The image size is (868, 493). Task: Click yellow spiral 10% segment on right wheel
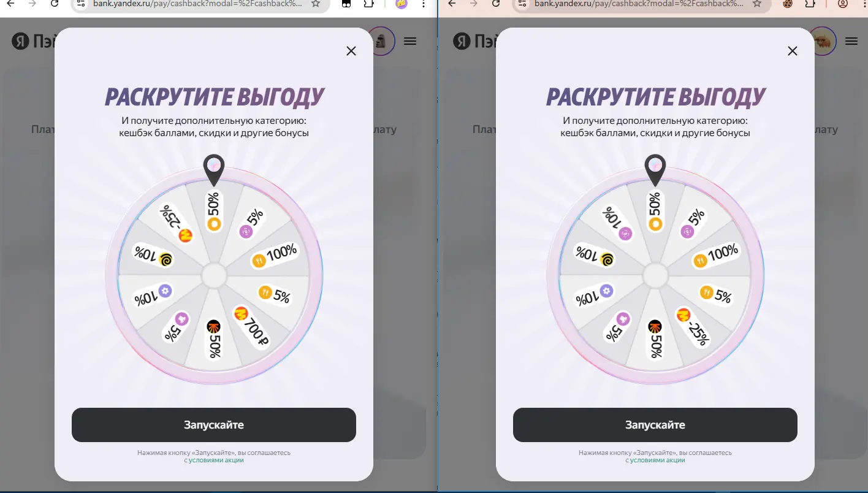595,256
